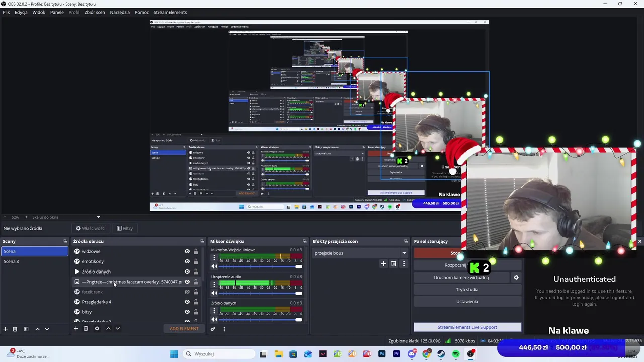Open options menu for Źródło danych mixer
Image resolution: width=644 pixels, height=362 pixels.
point(214,311)
